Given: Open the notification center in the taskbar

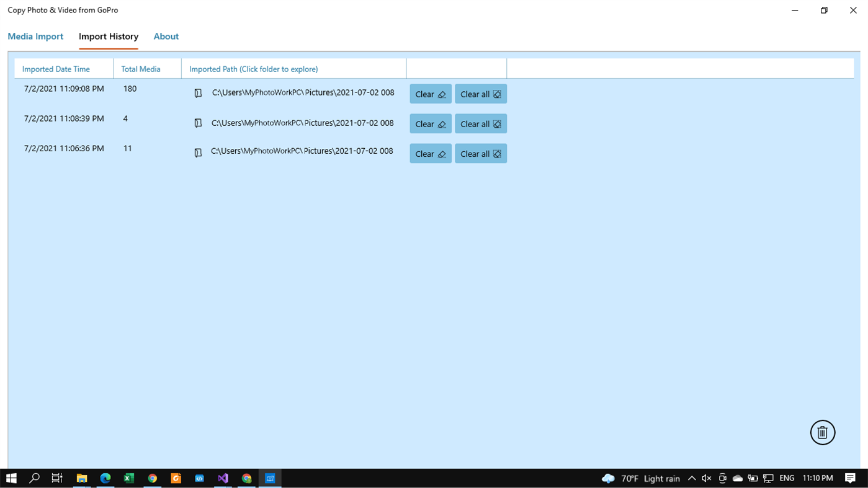Looking at the screenshot, I should [850, 478].
